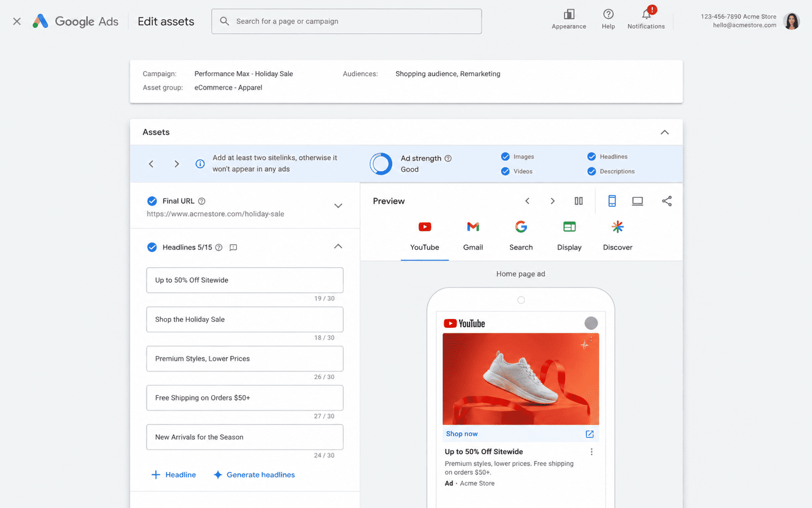The height and width of the screenshot is (508, 812).
Task: Click the sitelinks info icon
Action: (x=200, y=164)
